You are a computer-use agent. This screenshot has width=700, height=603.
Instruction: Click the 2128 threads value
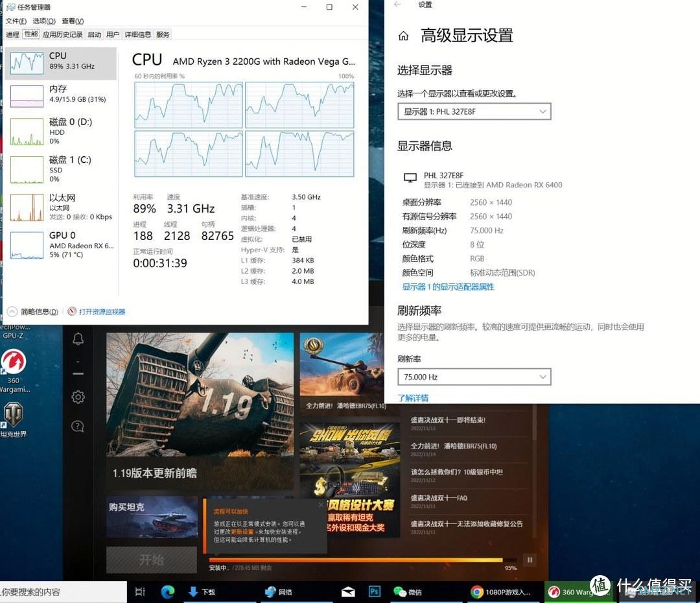(x=177, y=236)
